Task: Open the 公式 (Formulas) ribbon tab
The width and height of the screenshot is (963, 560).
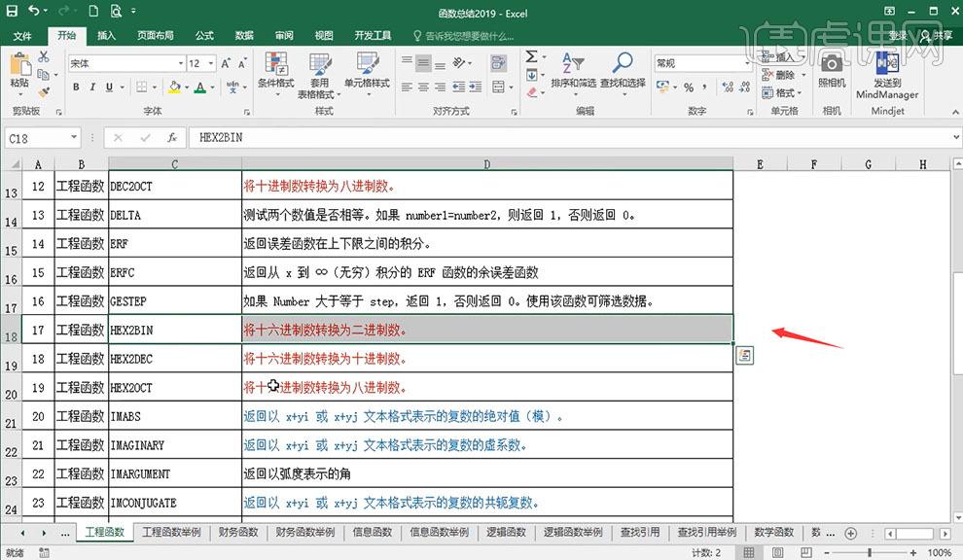Action: pos(204,36)
